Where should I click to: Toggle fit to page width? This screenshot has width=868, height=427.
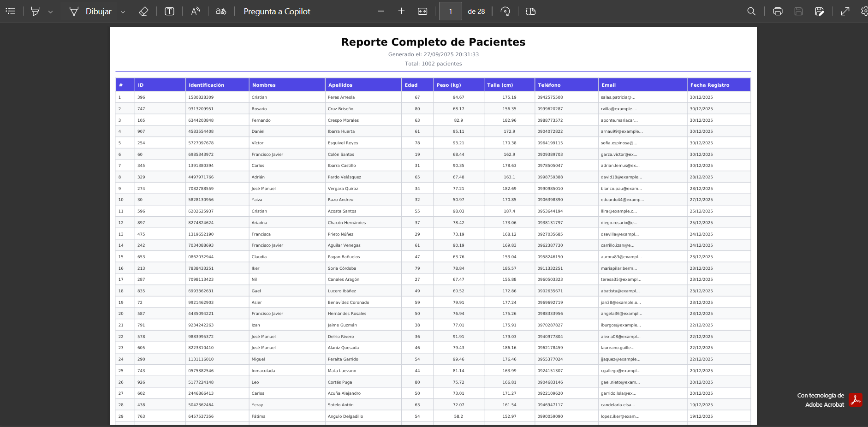coord(422,12)
